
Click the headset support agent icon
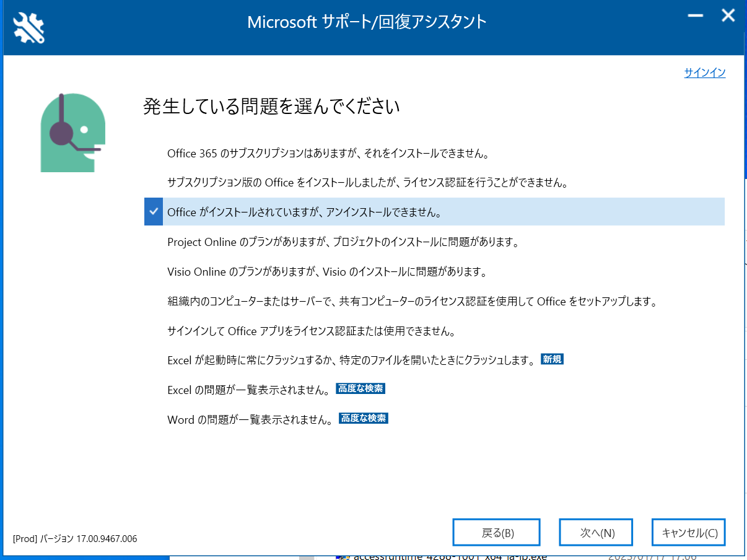(x=72, y=133)
